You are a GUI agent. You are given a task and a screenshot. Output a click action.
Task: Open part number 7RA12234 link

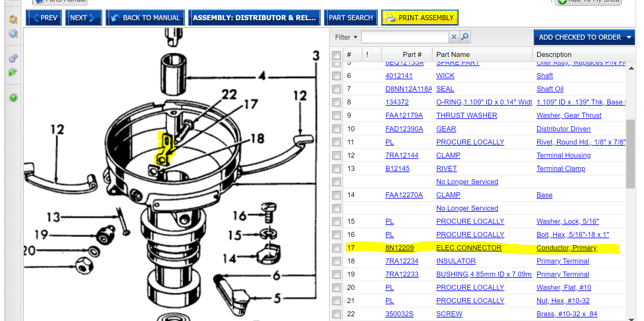pos(402,261)
